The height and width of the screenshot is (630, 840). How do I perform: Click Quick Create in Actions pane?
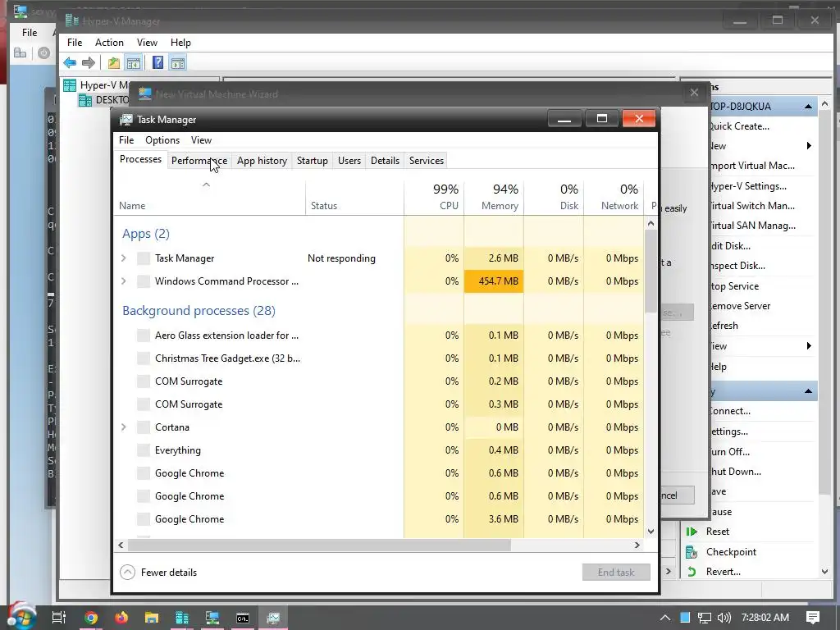tap(739, 126)
